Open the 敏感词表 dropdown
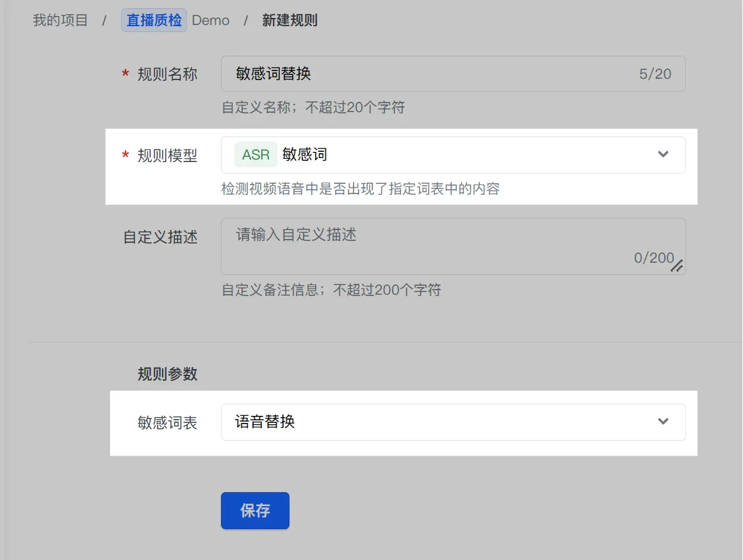This screenshot has width=743, height=560. pos(453,422)
